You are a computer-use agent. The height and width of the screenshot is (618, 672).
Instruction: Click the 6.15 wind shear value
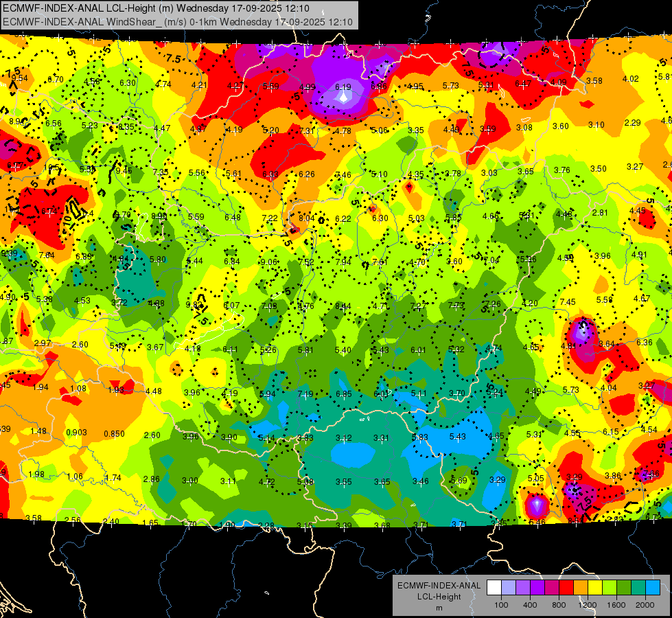tap(611, 432)
